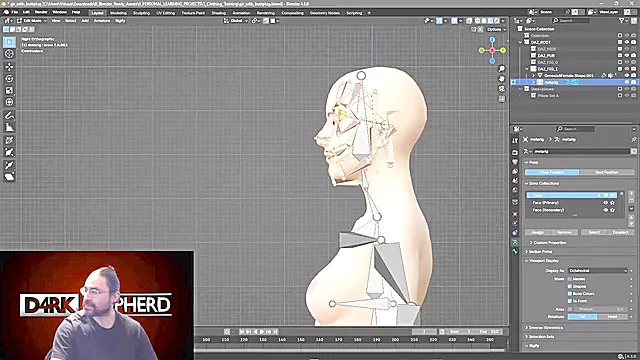
Task: Click Assign in Bone Collections
Action: pyautogui.click(x=538, y=232)
